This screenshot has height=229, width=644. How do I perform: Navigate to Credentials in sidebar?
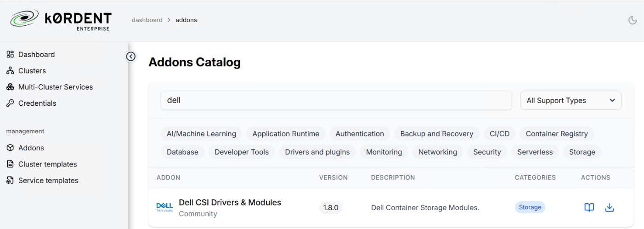point(37,103)
